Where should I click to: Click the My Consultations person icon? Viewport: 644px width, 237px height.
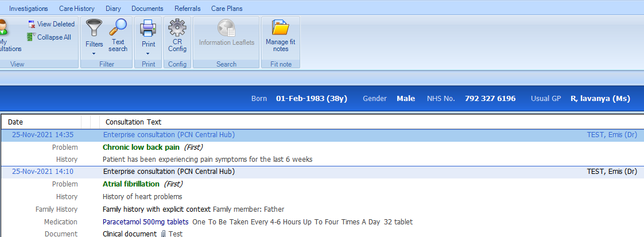(3, 28)
